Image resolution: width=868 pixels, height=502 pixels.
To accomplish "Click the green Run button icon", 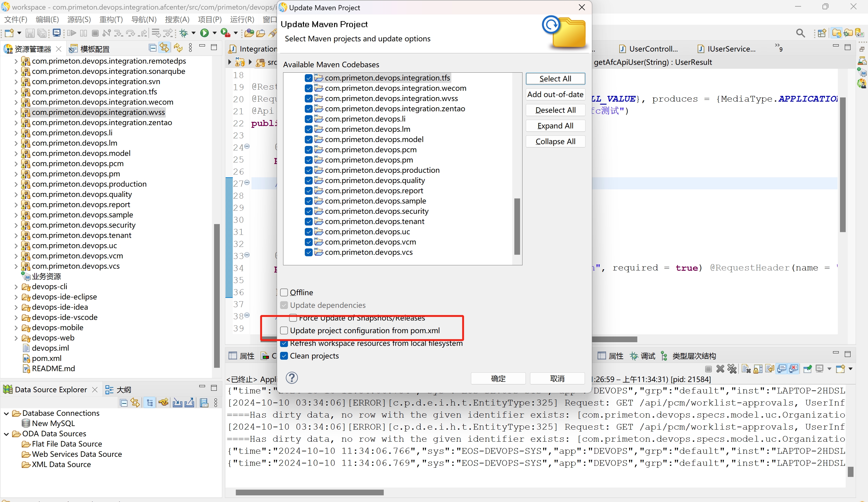I will (204, 33).
